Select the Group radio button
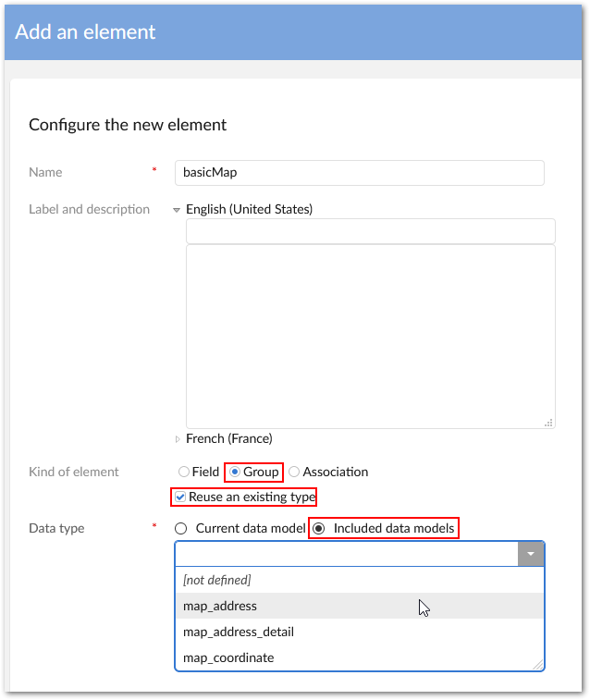This screenshot has width=590, height=700. tap(235, 472)
